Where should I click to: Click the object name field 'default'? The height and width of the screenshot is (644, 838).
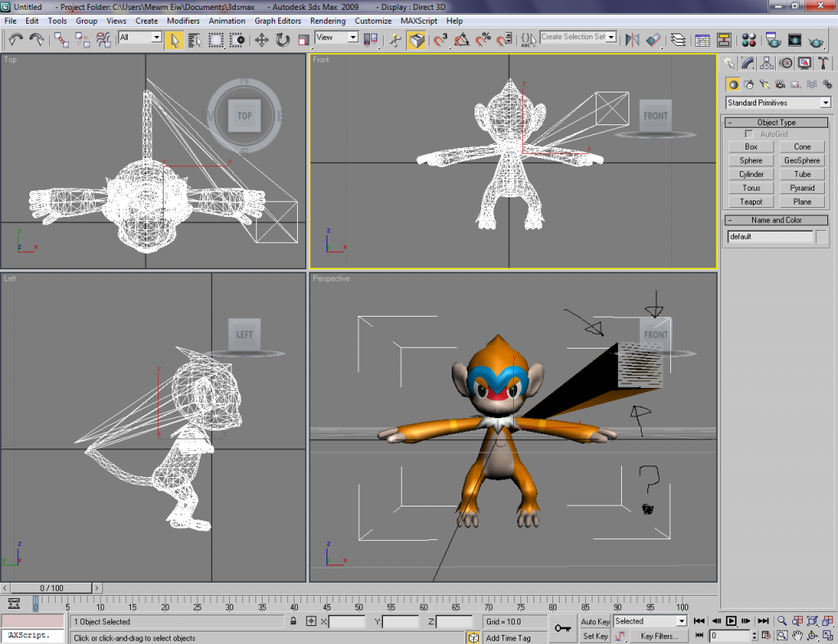770,236
